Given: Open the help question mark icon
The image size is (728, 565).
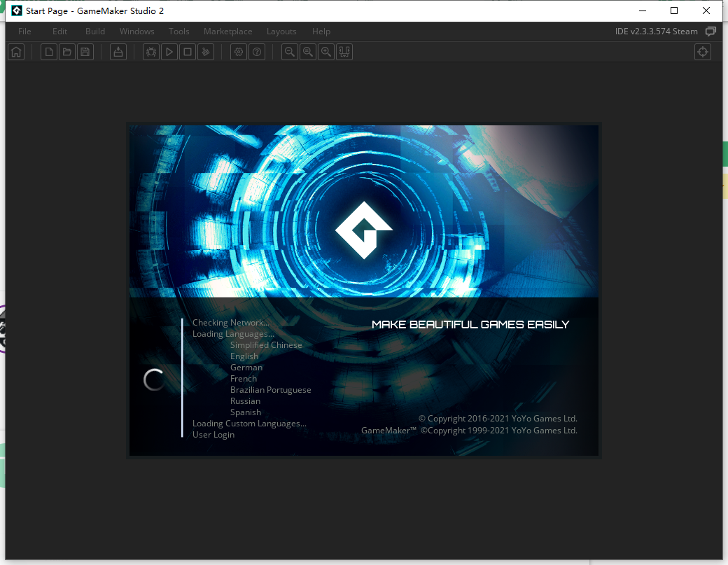Looking at the screenshot, I should (257, 52).
